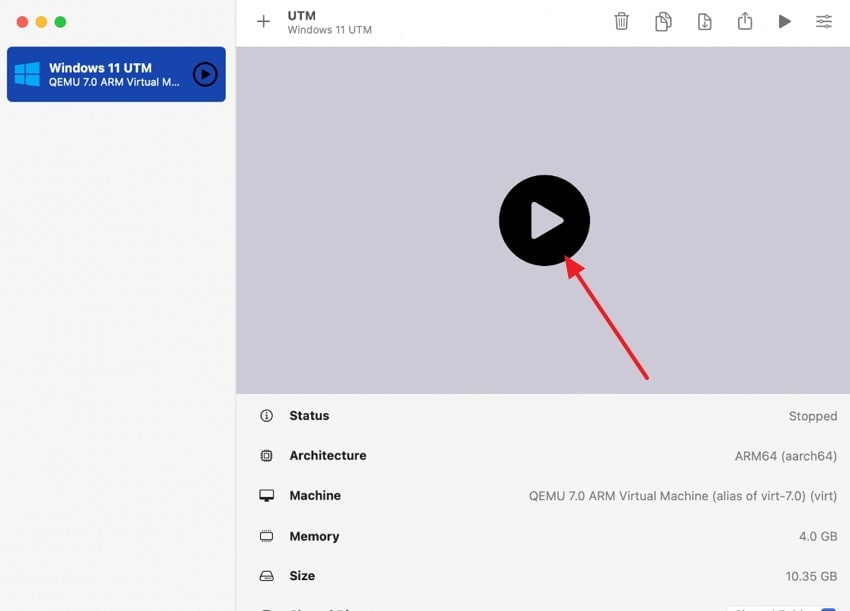Click the 'Windows 11 UTM' toolbar subtitle
The width and height of the screenshot is (850, 611).
click(x=329, y=30)
